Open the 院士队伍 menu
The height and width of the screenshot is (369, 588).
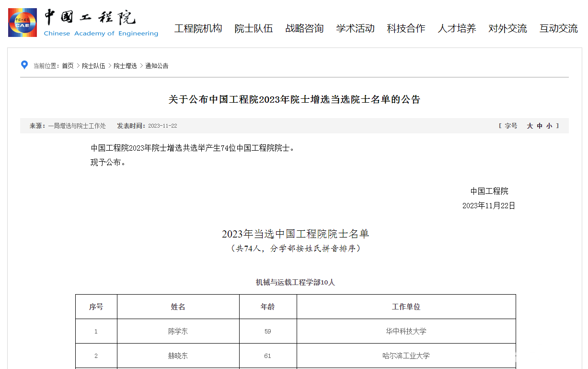[x=254, y=28]
